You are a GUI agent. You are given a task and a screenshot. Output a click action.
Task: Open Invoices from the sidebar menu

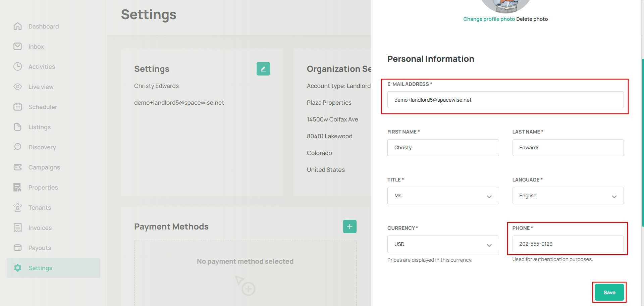(40, 227)
